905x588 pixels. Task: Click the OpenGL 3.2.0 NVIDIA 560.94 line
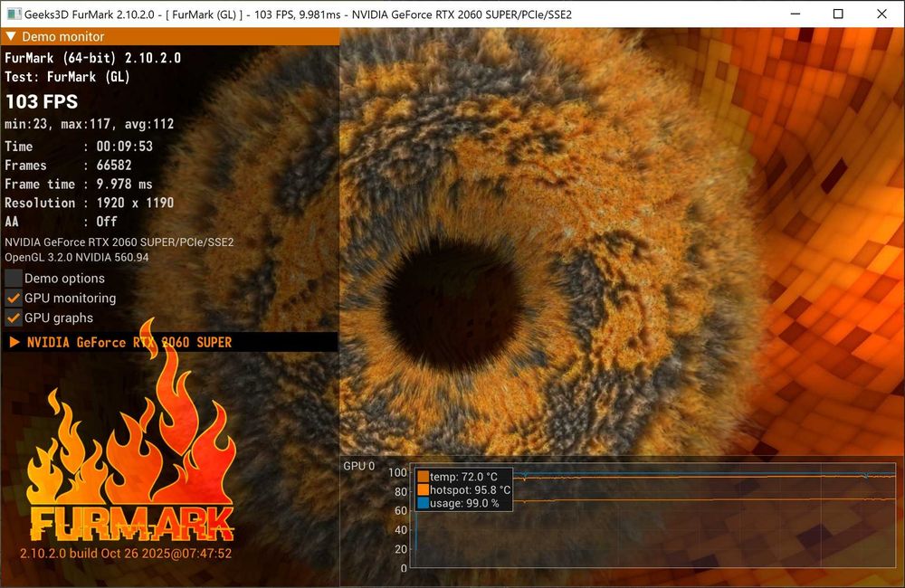coord(77,257)
